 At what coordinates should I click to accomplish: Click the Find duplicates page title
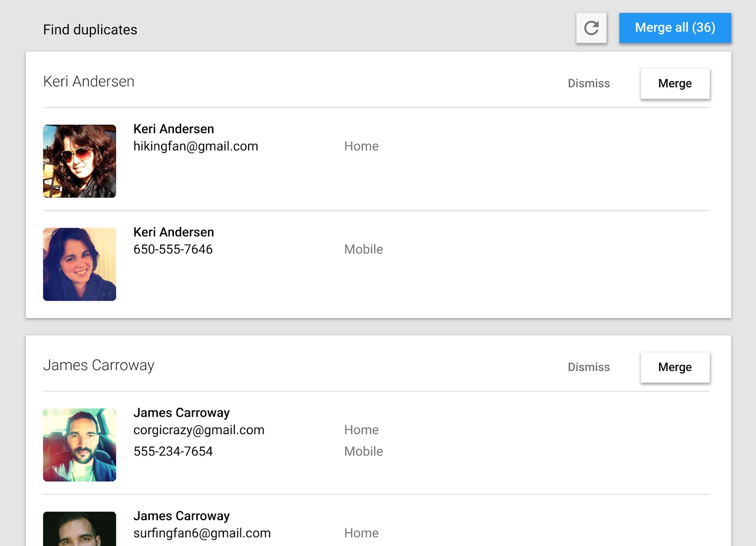tap(90, 29)
